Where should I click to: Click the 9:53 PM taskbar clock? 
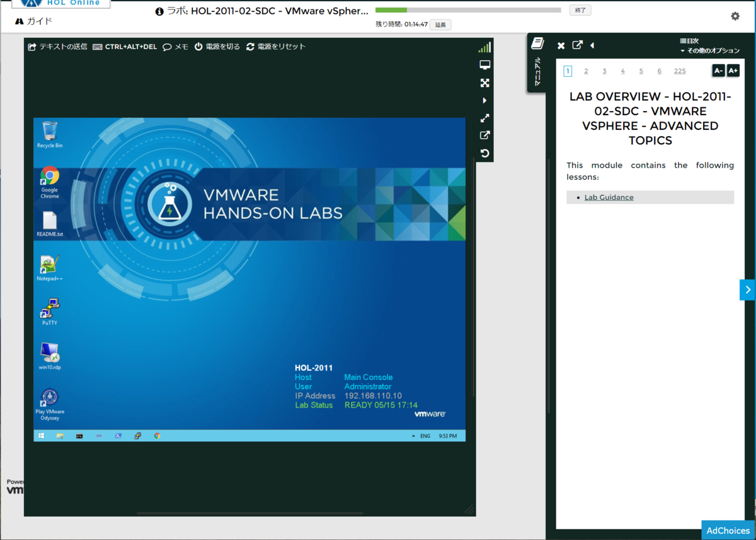[x=449, y=436]
